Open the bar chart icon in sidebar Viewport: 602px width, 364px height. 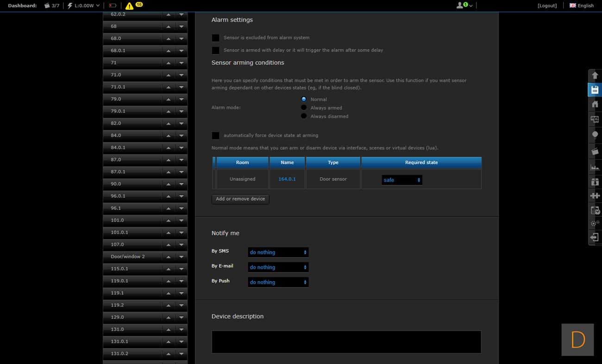coord(595,167)
